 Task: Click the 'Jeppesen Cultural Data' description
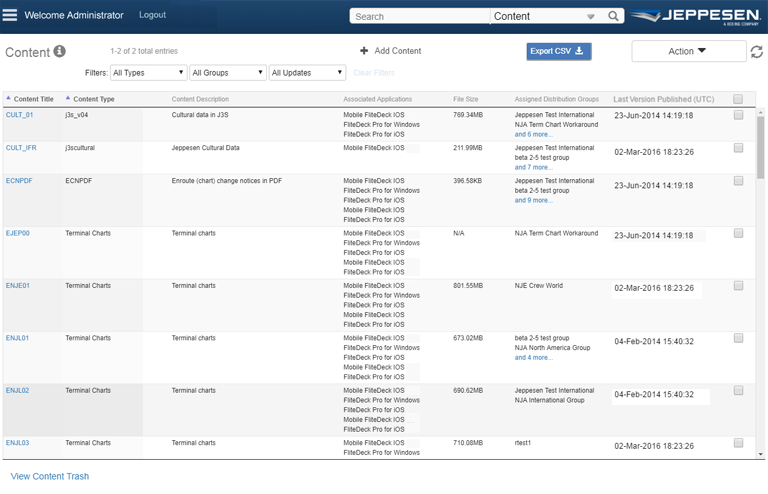point(205,148)
